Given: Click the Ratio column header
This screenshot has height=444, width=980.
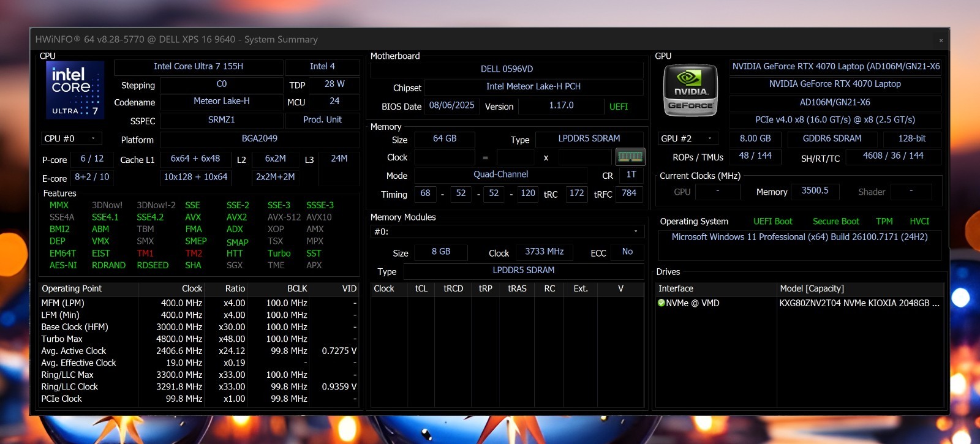Looking at the screenshot, I should tap(226, 288).
